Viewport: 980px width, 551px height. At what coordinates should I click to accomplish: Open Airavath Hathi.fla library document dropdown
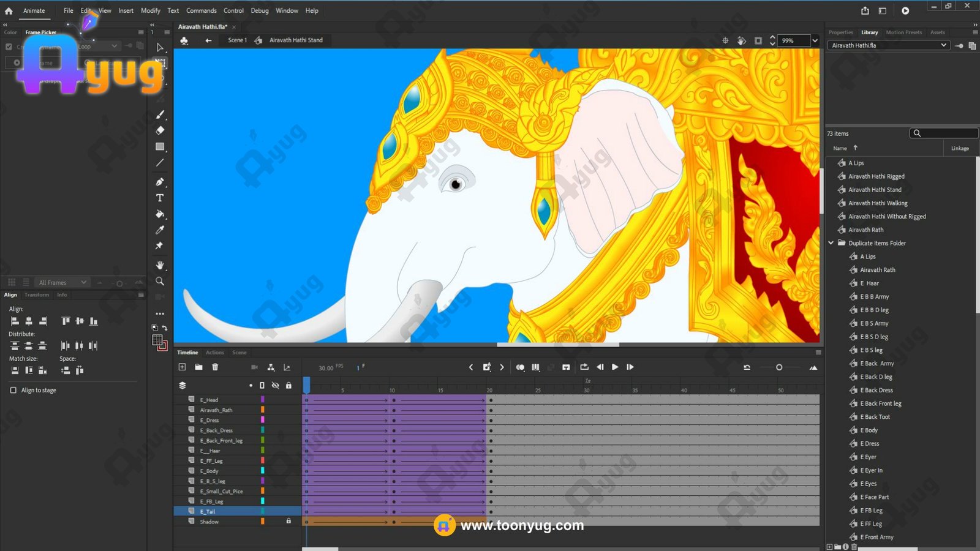[x=888, y=45]
